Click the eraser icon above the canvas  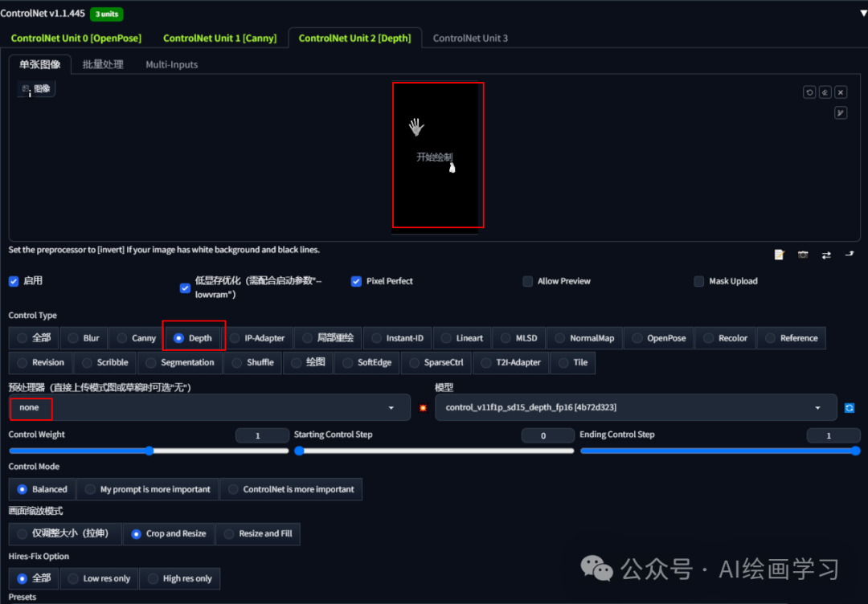click(x=825, y=92)
